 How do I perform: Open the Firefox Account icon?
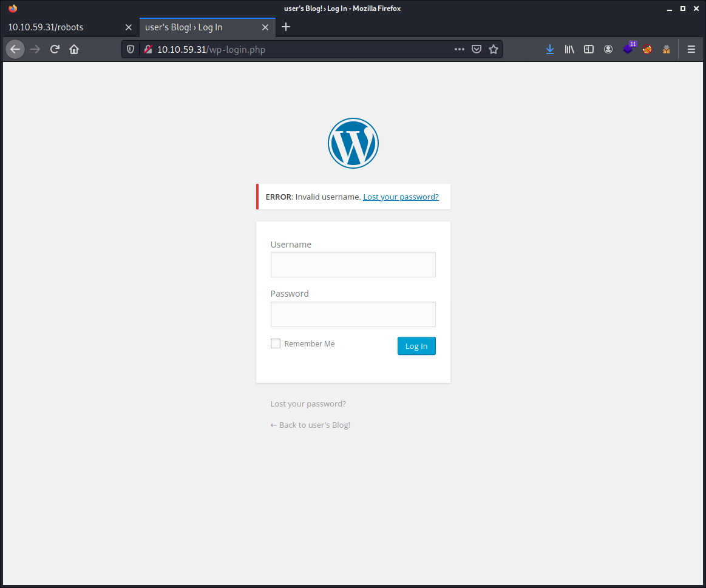[x=608, y=50]
